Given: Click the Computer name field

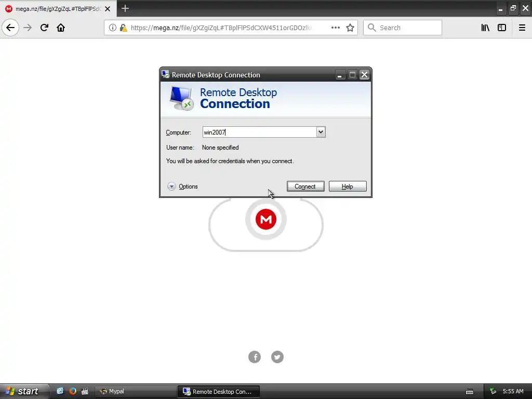Looking at the screenshot, I should tap(259, 132).
